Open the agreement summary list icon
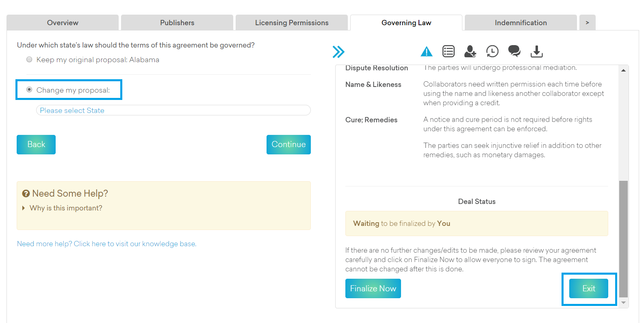 [x=448, y=51]
